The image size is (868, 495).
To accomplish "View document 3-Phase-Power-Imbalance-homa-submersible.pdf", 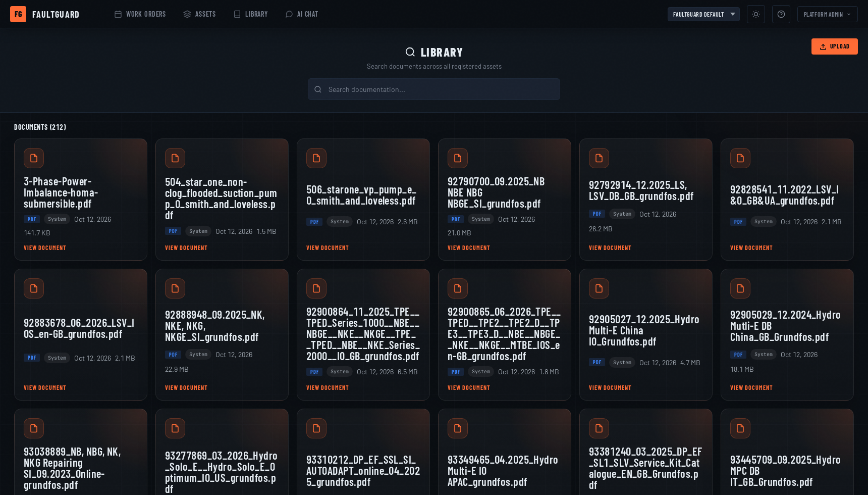I will click(x=45, y=248).
